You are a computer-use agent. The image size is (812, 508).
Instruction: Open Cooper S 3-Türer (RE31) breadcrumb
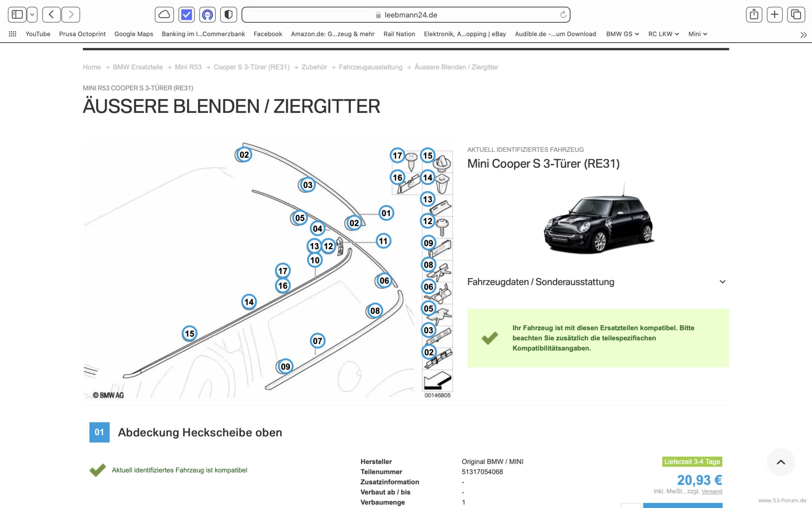coord(252,67)
